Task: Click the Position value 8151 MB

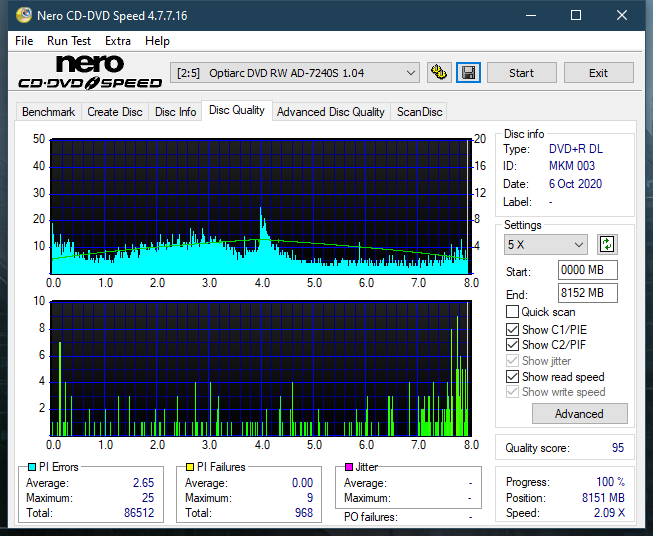Action: [603, 498]
